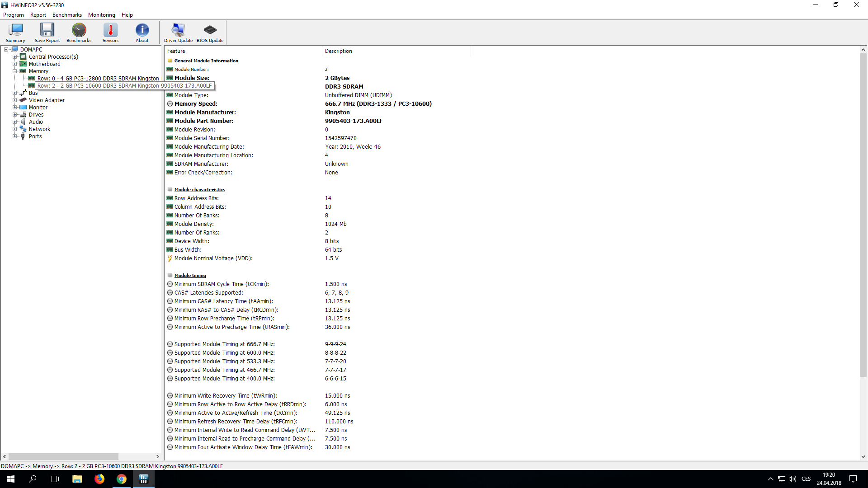This screenshot has height=488, width=868.
Task: Click the Save Report floppy icon
Action: tap(47, 33)
